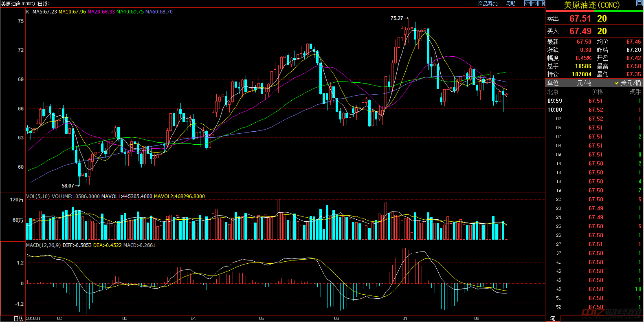
Task: Click the 07 month marker on time axis
Action: pos(405,318)
